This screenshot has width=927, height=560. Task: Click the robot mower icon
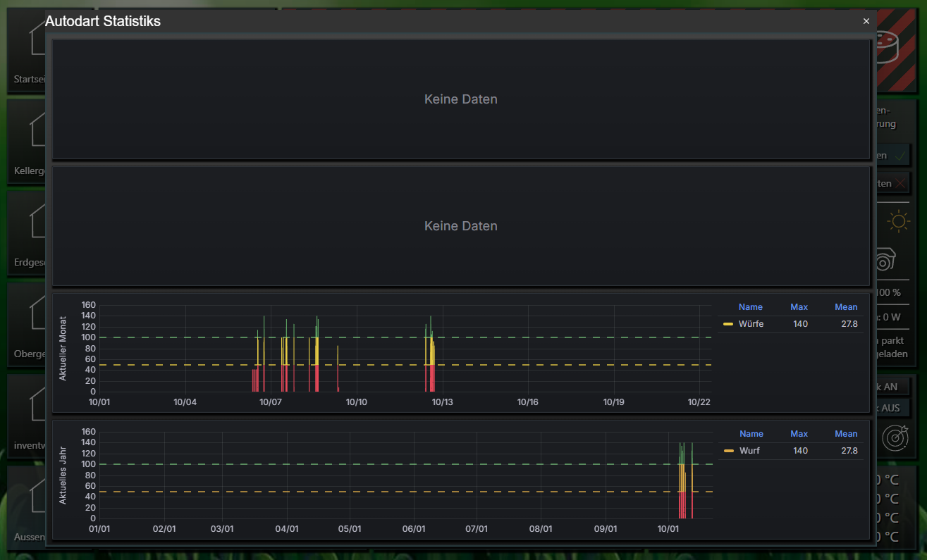[885, 259]
